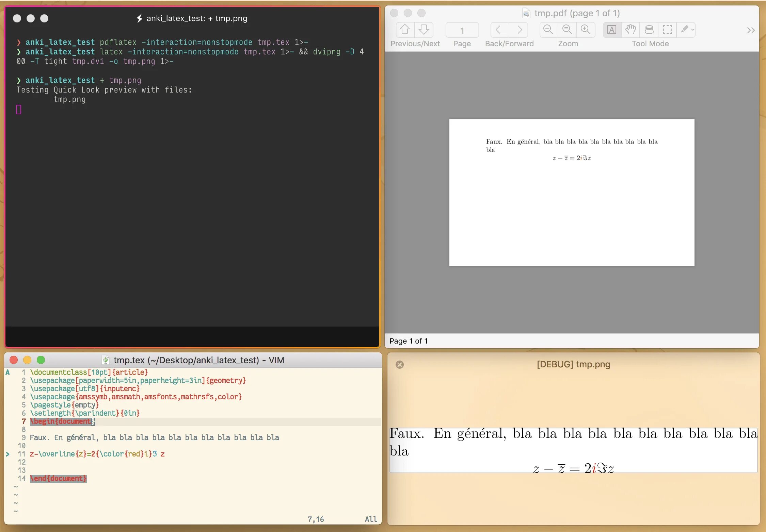Toggle the rectangular selection tool mode
Image resolution: width=766 pixels, height=532 pixels.
point(668,30)
